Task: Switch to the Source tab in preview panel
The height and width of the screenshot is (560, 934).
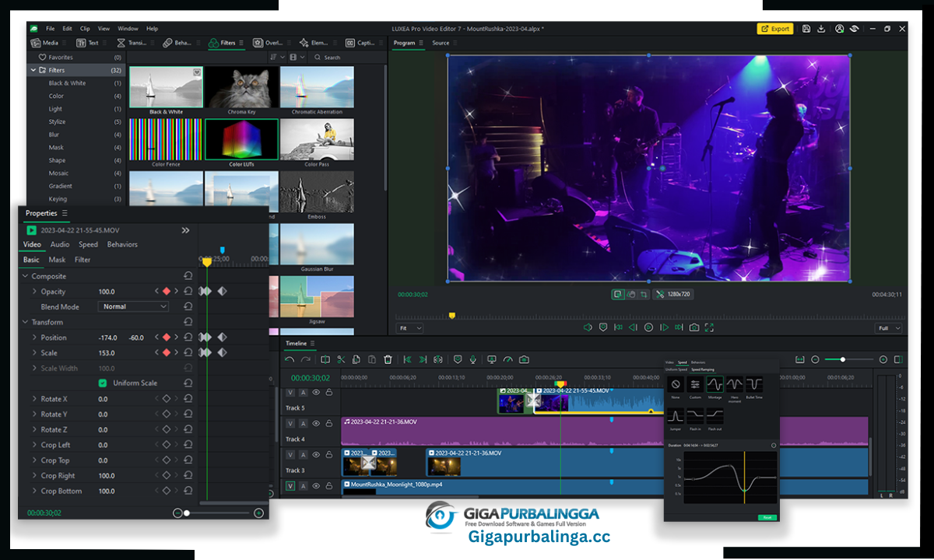Action: [x=441, y=43]
